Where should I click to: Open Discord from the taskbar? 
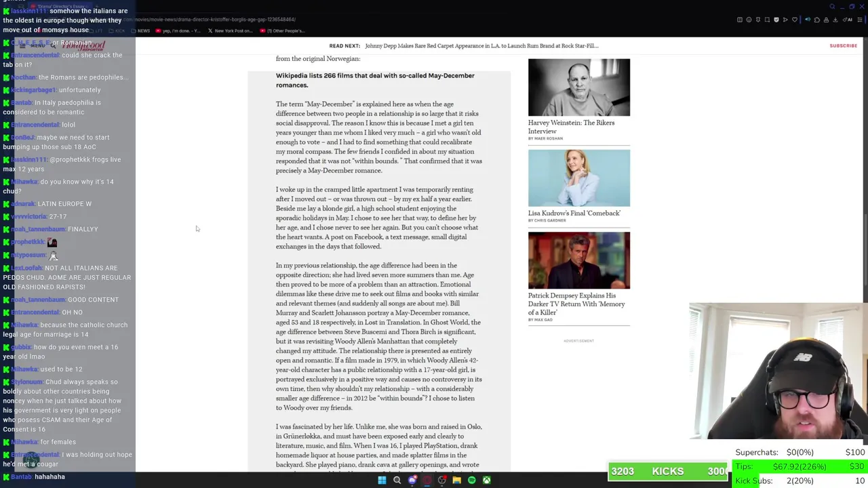pos(412,480)
